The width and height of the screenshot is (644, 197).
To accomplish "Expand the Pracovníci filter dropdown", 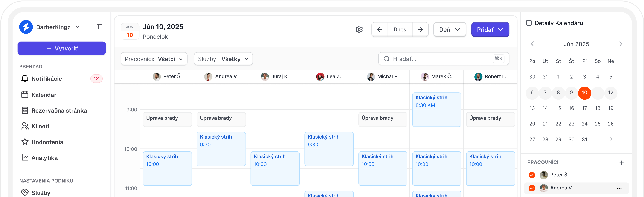I will [x=154, y=59].
